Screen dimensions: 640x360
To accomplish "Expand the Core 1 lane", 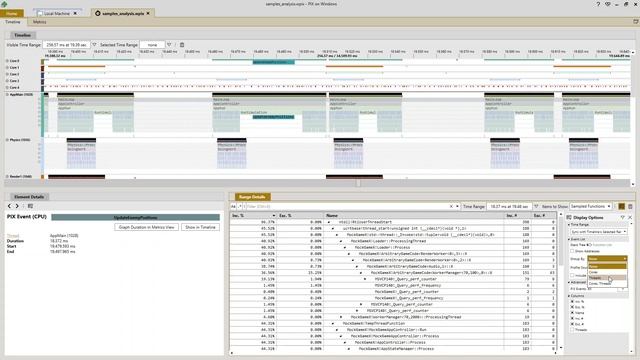I will pyautogui.click(x=7, y=68).
